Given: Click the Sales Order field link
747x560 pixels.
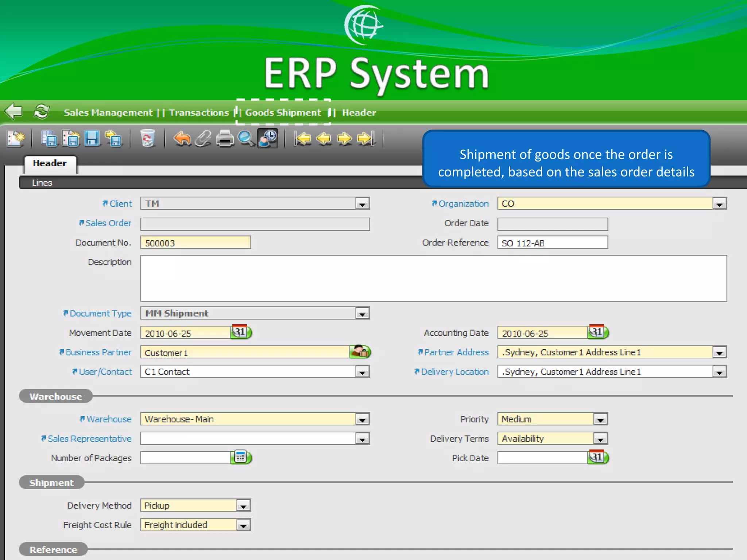Looking at the screenshot, I should (108, 223).
